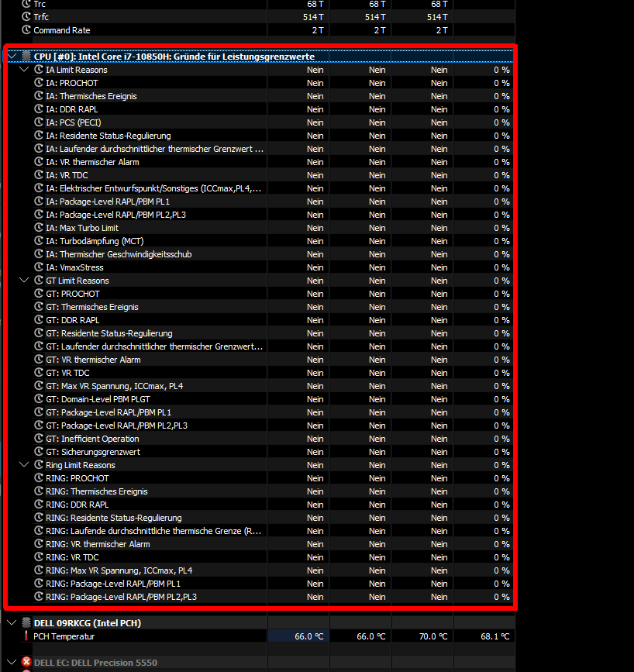The image size is (634, 672).
Task: Click the clock icon beside IA: Thermisches Ereignis
Action: pyautogui.click(x=39, y=95)
